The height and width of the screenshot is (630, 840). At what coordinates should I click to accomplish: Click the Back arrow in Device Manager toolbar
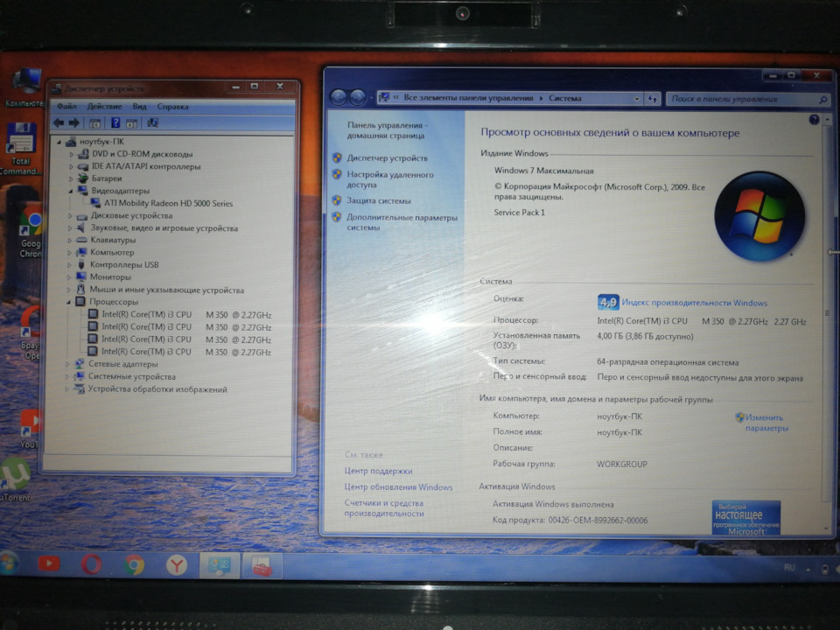[x=59, y=123]
